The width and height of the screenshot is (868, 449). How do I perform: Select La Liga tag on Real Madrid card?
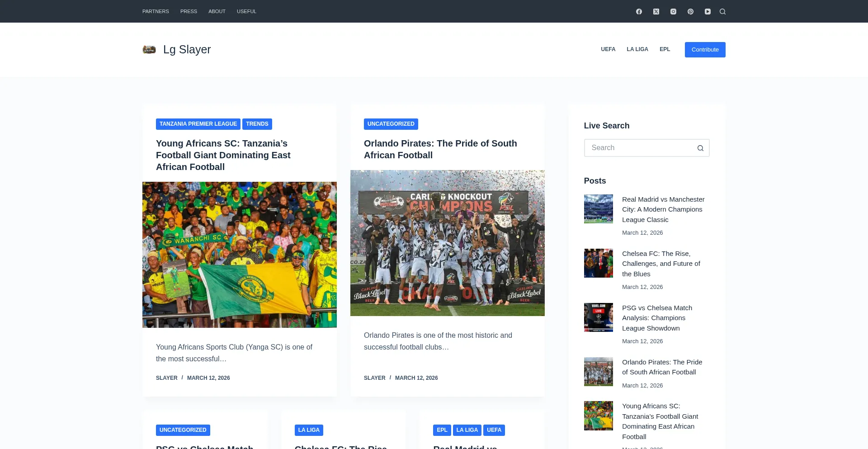(x=467, y=430)
